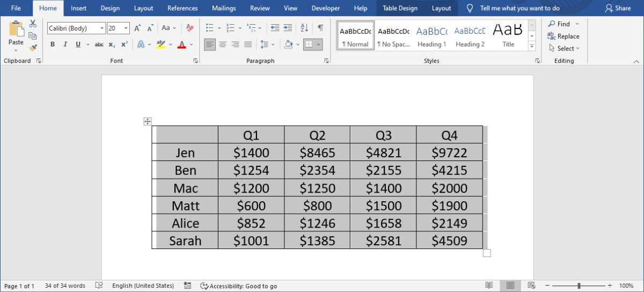Decrease the paragraph indent

click(275, 28)
